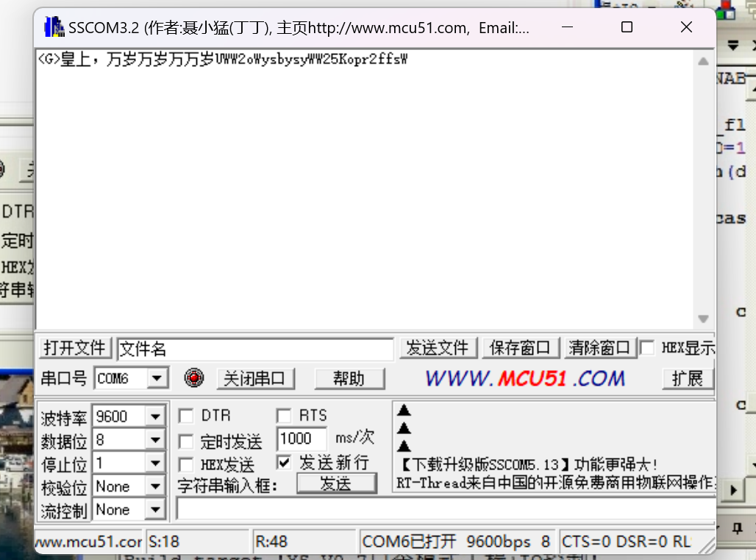The width and height of the screenshot is (756, 560).
Task: Click the WWW.MCU51.COM link
Action: pos(525,379)
